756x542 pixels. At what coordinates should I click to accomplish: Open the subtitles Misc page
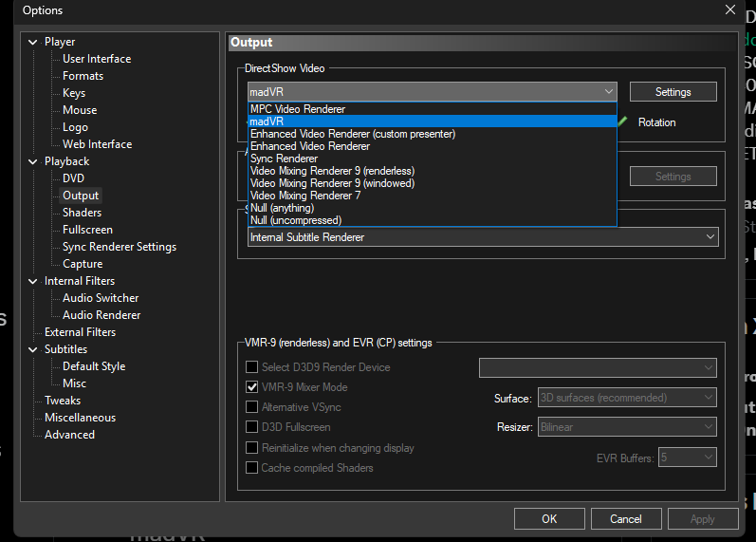[x=74, y=383]
